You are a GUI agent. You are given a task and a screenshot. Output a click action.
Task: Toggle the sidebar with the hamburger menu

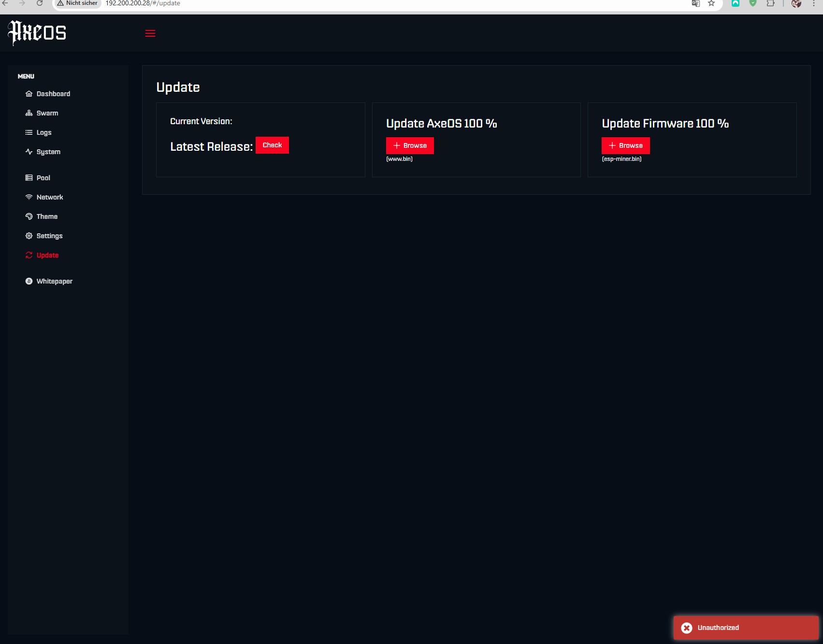click(x=150, y=33)
